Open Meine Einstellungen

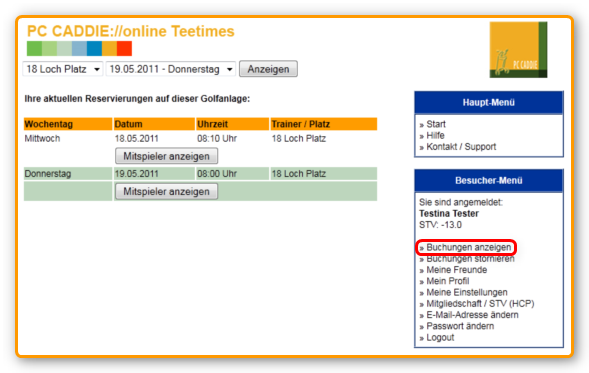point(467,293)
